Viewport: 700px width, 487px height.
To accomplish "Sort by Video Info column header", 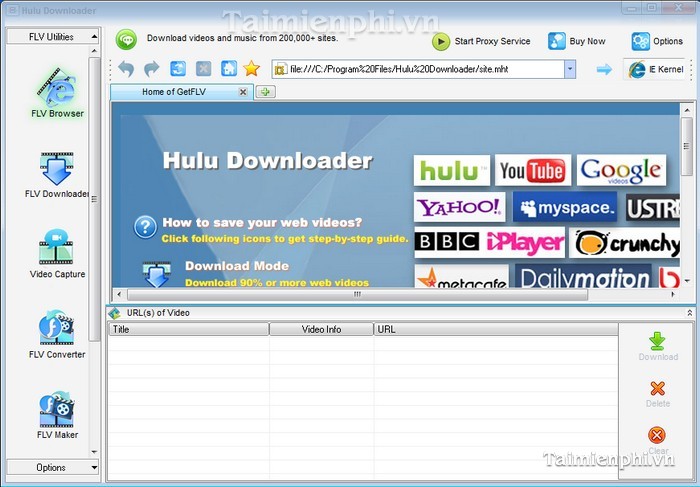I will point(321,329).
